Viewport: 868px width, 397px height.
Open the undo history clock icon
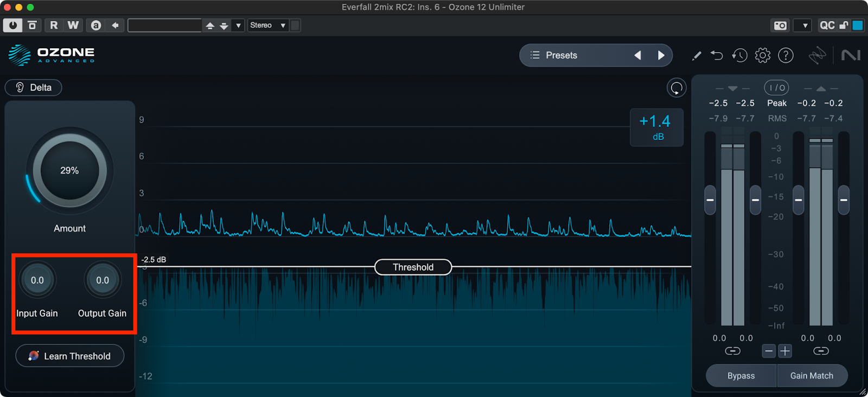pos(739,55)
